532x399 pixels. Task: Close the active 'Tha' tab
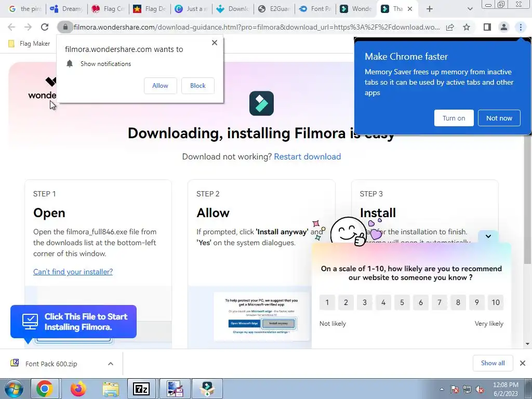[x=410, y=9]
